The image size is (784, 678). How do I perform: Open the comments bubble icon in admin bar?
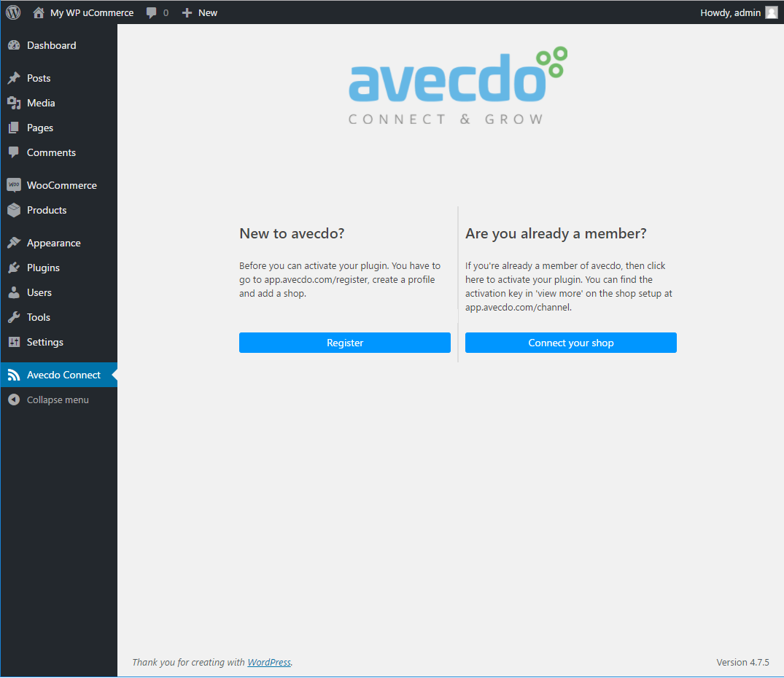pos(151,13)
